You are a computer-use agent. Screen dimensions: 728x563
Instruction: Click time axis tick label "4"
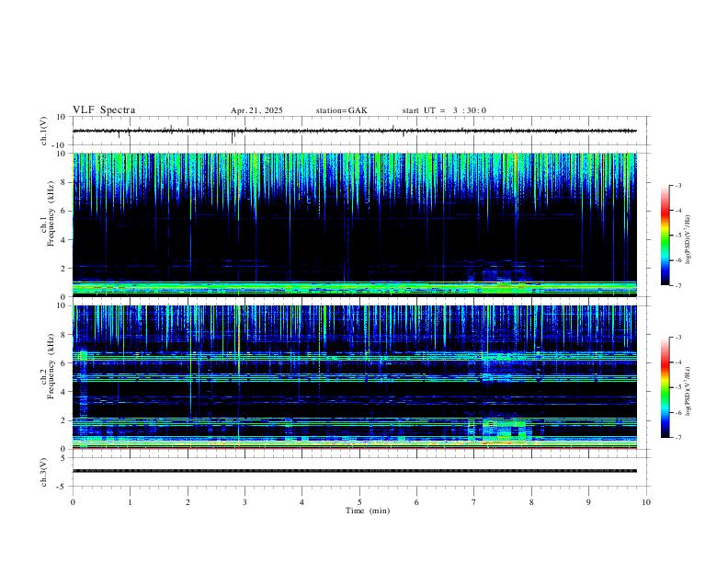[302, 502]
